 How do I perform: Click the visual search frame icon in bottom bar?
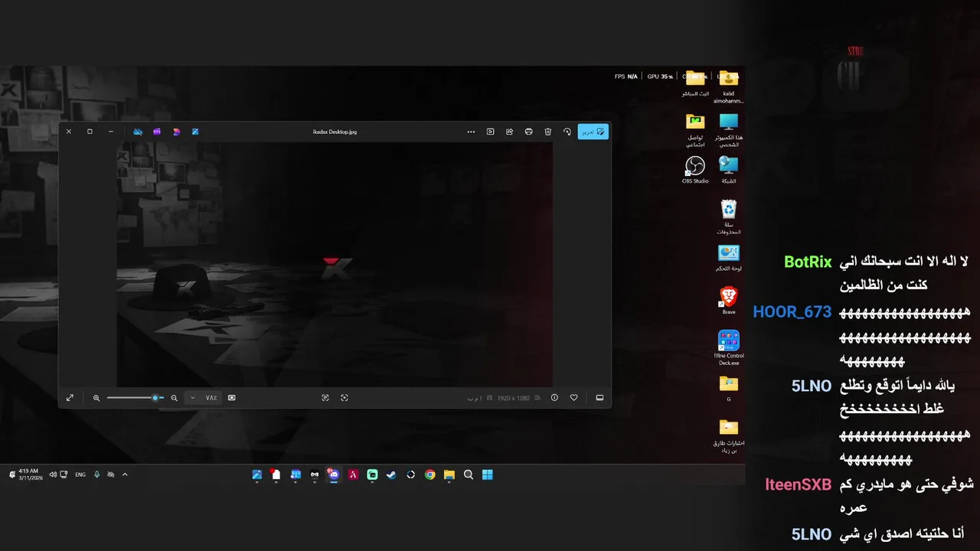point(345,398)
